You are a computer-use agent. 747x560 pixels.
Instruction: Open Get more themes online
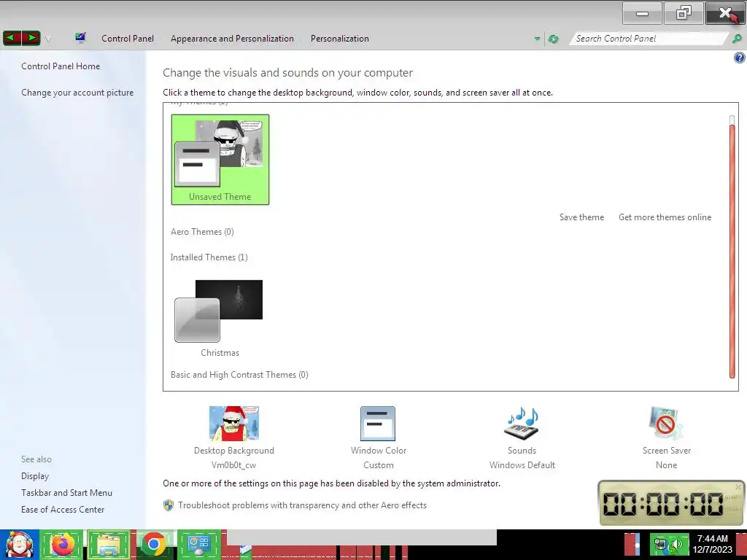point(665,217)
